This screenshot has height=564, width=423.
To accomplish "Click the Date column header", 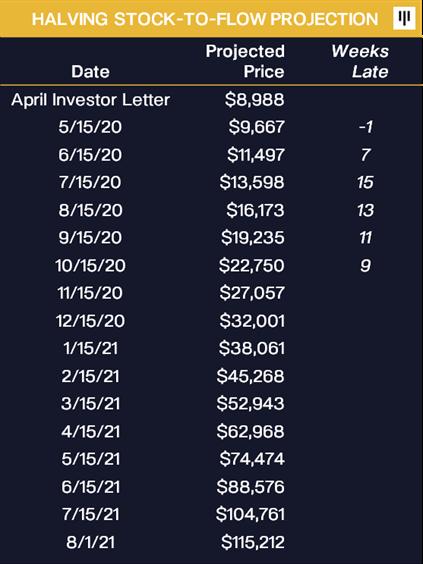I will pos(90,72).
